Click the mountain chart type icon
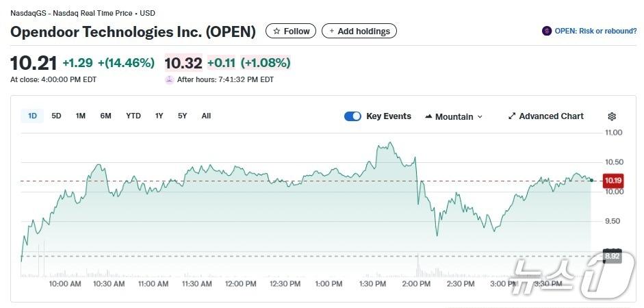This screenshot has width=644, height=308. (428, 116)
